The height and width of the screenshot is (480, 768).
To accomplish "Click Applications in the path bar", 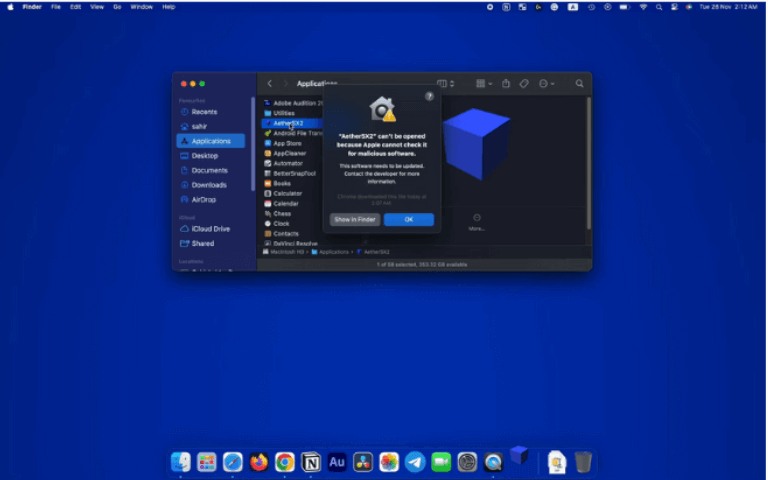I will pos(330,252).
